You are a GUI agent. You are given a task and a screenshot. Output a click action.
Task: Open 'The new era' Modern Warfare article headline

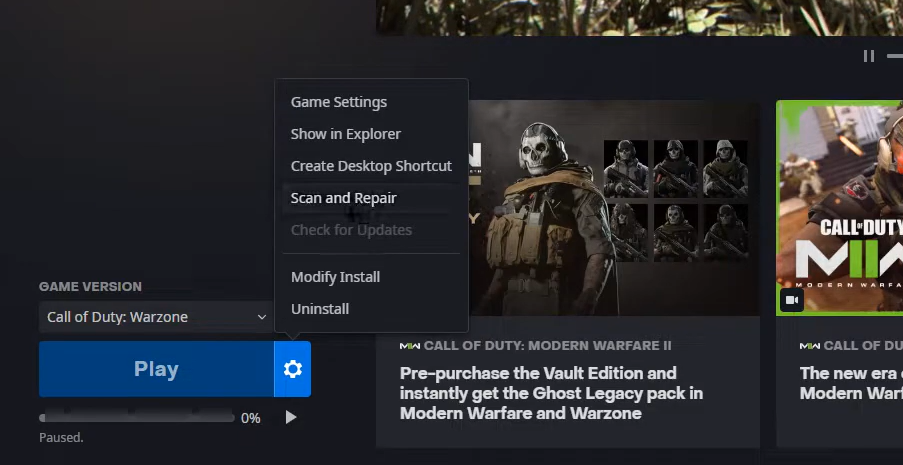(851, 383)
